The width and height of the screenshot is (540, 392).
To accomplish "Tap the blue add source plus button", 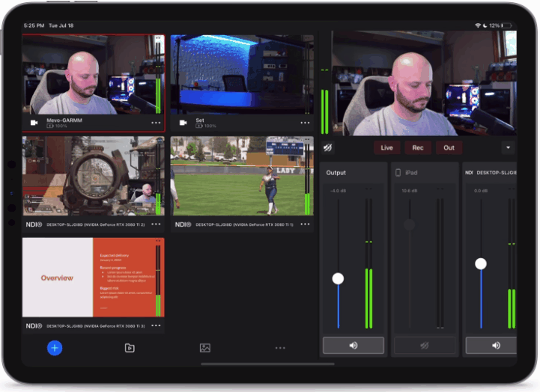I will click(55, 348).
